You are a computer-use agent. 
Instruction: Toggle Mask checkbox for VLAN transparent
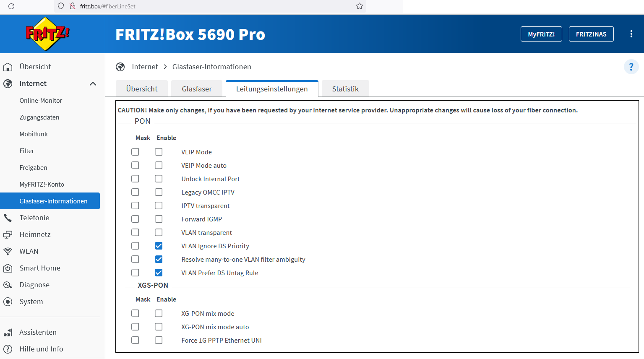click(135, 232)
